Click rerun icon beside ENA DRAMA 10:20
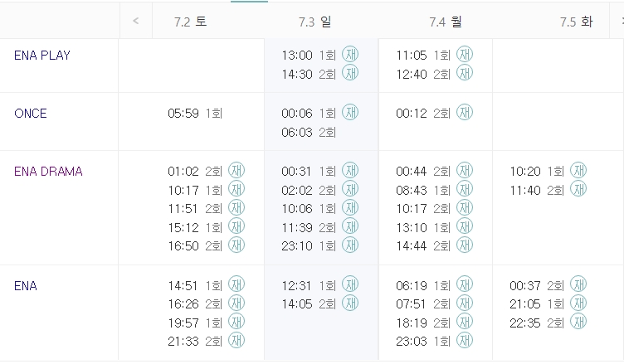Viewport: 624px width, 364px height. pos(578,170)
